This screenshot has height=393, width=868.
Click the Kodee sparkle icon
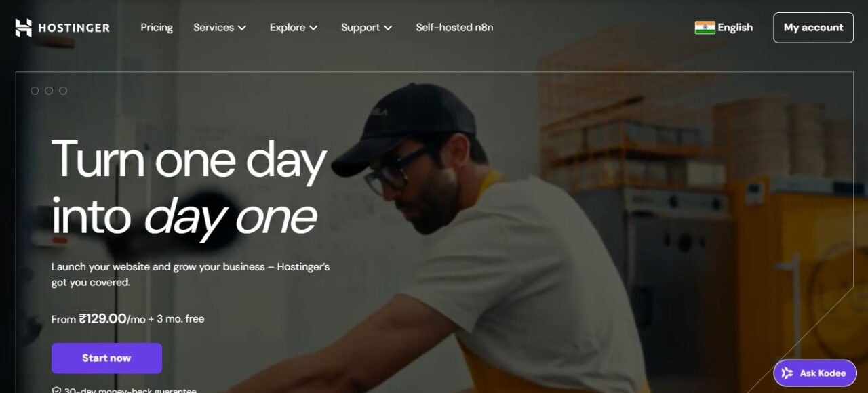pos(787,373)
